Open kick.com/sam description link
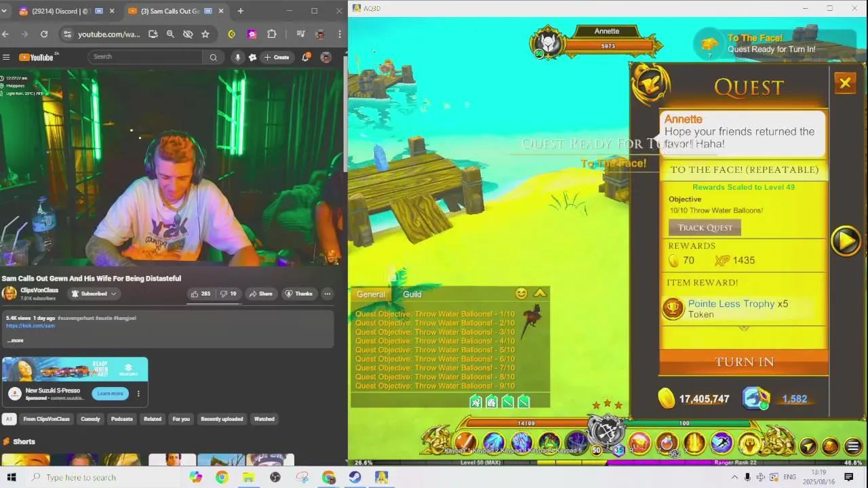 (31, 326)
